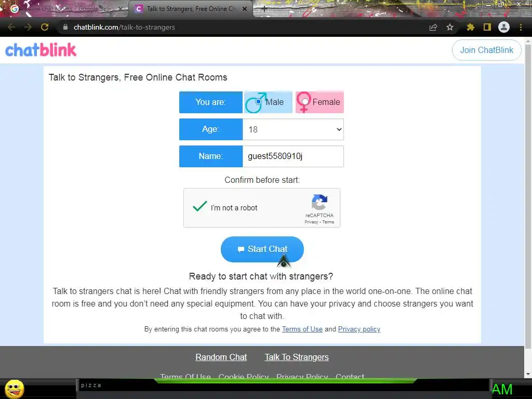Open the Talk To Strangers footer link
This screenshot has width=532, height=399.
point(297,357)
